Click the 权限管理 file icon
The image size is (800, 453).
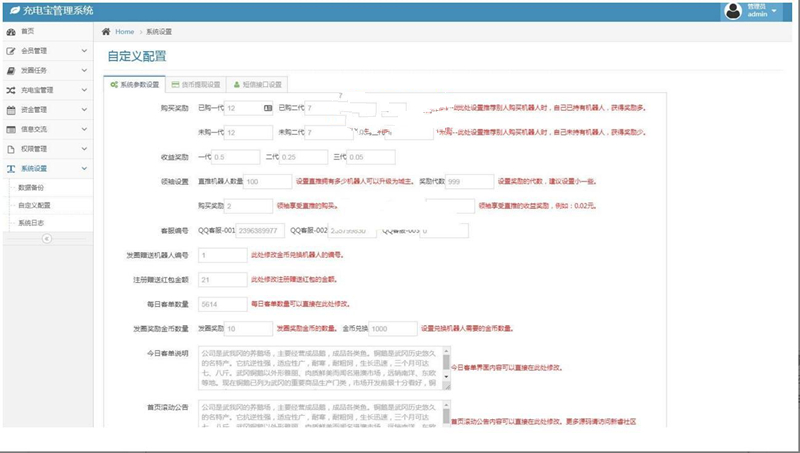(11, 149)
